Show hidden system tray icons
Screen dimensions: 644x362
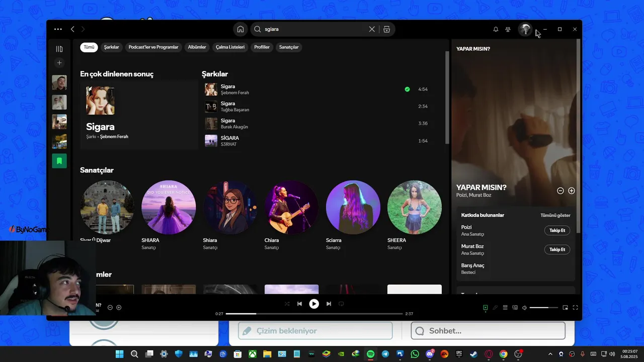[x=550, y=354]
